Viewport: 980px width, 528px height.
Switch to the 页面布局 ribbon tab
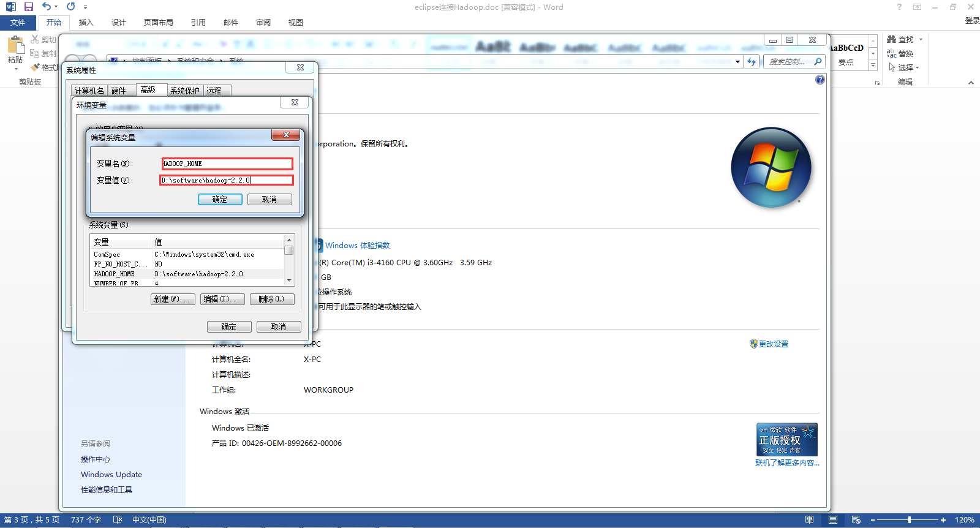coord(159,23)
